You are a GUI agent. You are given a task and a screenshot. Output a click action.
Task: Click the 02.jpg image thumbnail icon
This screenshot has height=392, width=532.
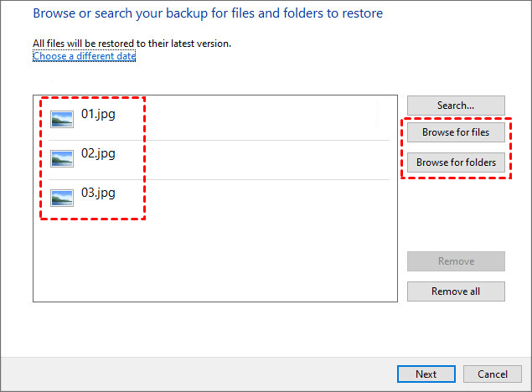coord(62,158)
